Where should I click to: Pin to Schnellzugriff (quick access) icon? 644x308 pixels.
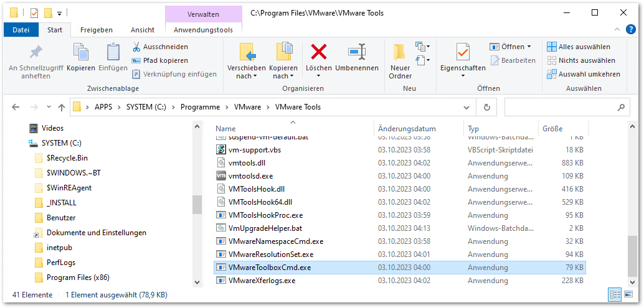[x=36, y=52]
